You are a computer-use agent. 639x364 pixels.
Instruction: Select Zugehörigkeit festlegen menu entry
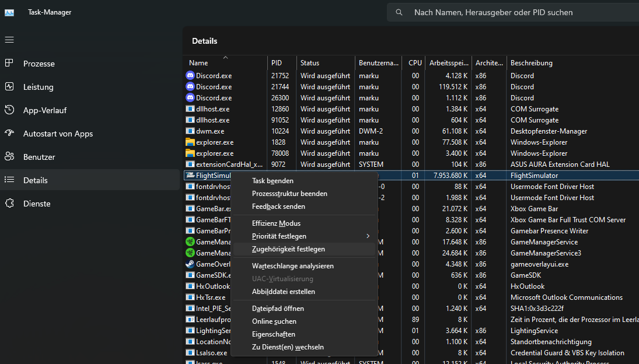(288, 249)
